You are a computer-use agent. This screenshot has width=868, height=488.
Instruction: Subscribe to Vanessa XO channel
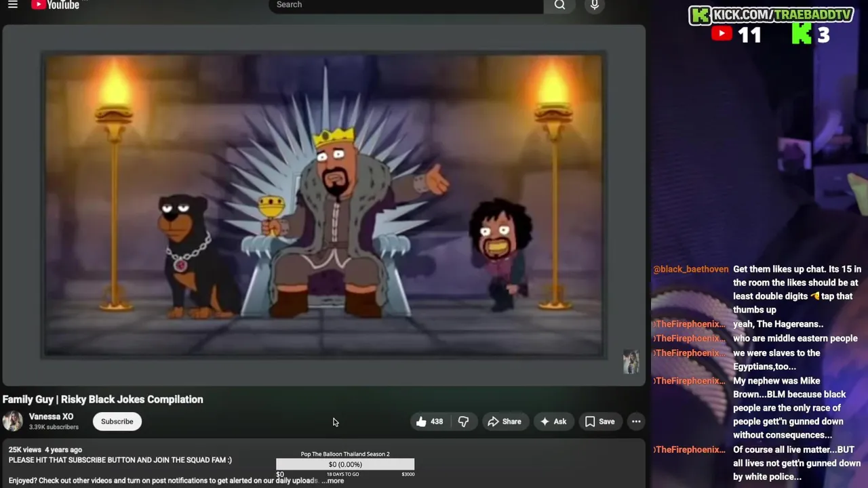(117, 422)
